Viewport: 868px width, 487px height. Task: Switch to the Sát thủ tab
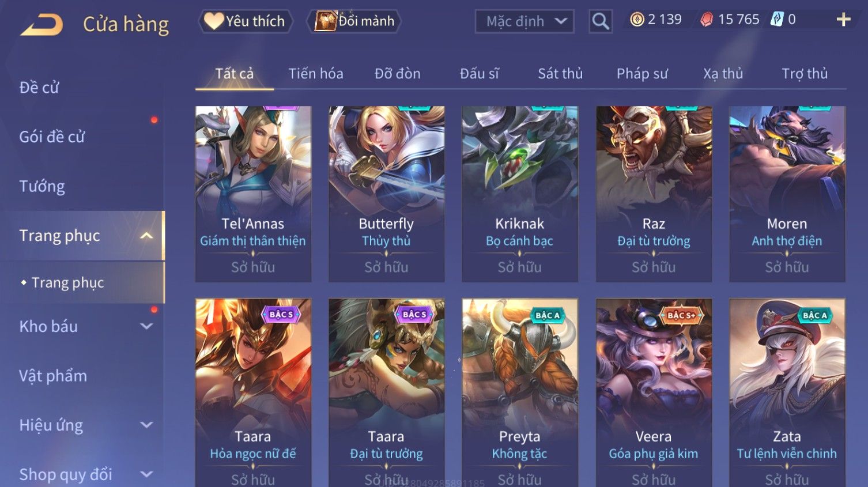pos(560,74)
